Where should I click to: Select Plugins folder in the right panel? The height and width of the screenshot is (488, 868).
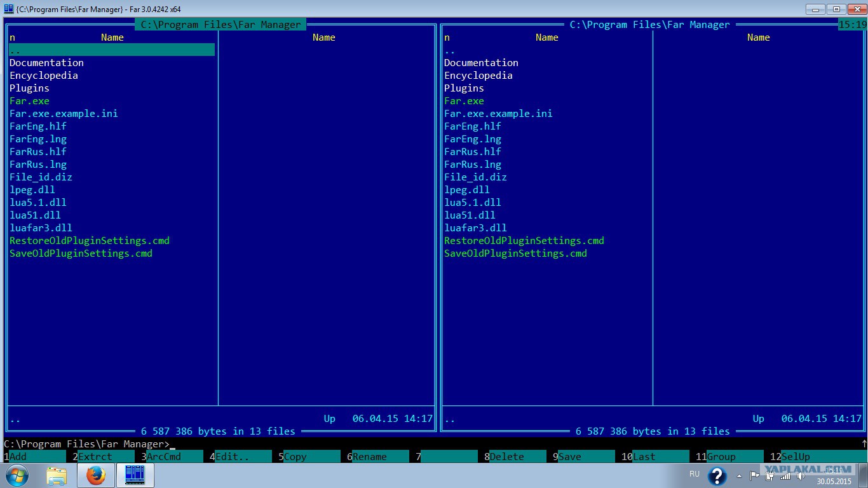click(x=464, y=88)
